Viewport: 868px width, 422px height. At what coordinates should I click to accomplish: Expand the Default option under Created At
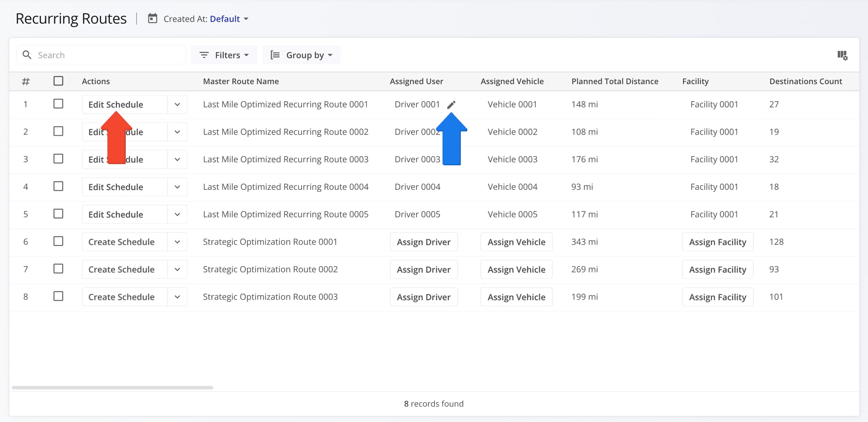pyautogui.click(x=228, y=19)
